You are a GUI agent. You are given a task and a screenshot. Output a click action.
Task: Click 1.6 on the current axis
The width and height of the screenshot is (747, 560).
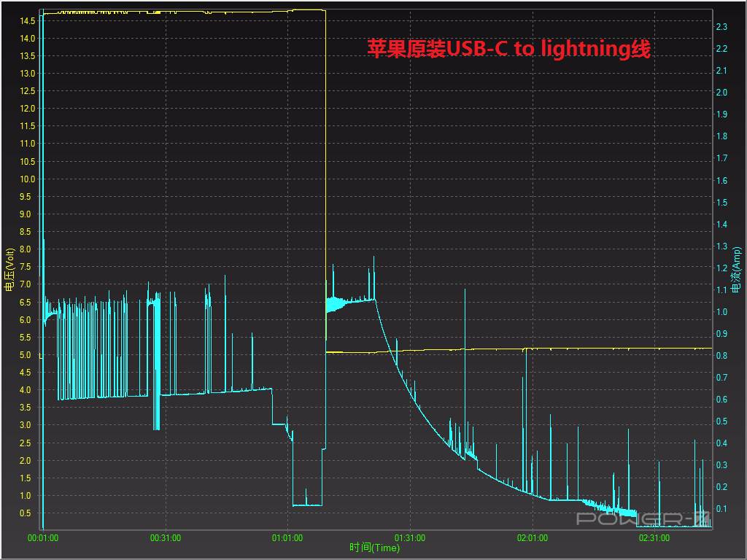point(721,181)
